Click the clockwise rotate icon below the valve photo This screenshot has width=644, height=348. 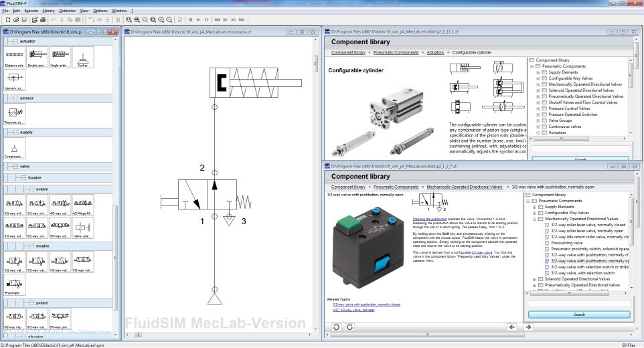(349, 327)
